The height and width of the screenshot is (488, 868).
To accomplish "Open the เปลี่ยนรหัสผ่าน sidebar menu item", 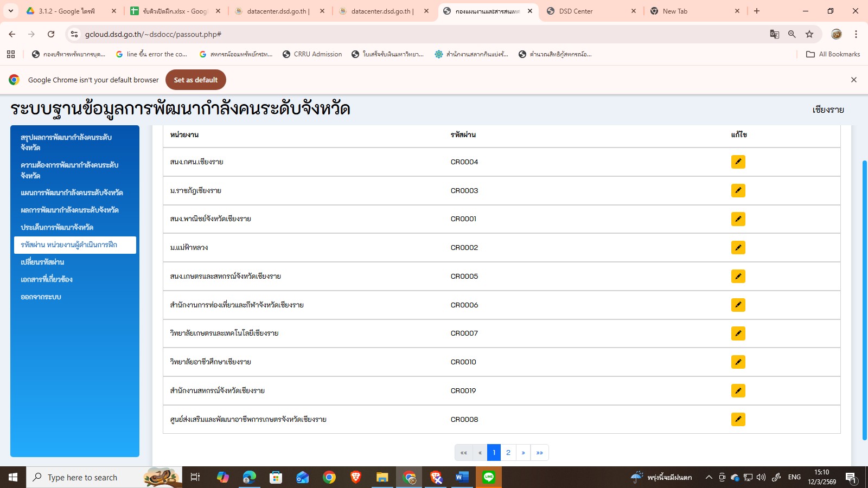I will point(42,262).
